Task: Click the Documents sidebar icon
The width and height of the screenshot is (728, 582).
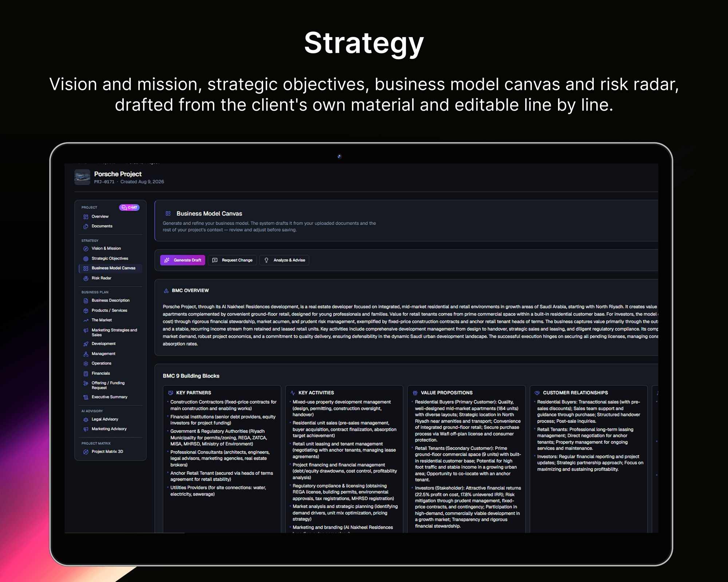Action: click(x=86, y=226)
